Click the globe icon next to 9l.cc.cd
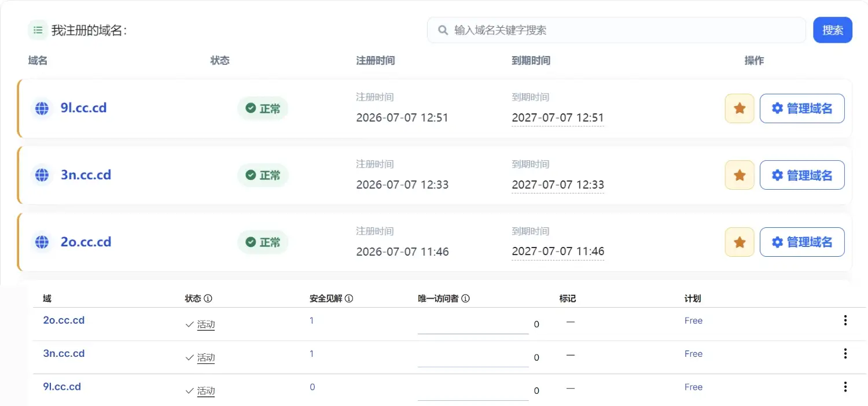The image size is (868, 406). click(x=42, y=108)
